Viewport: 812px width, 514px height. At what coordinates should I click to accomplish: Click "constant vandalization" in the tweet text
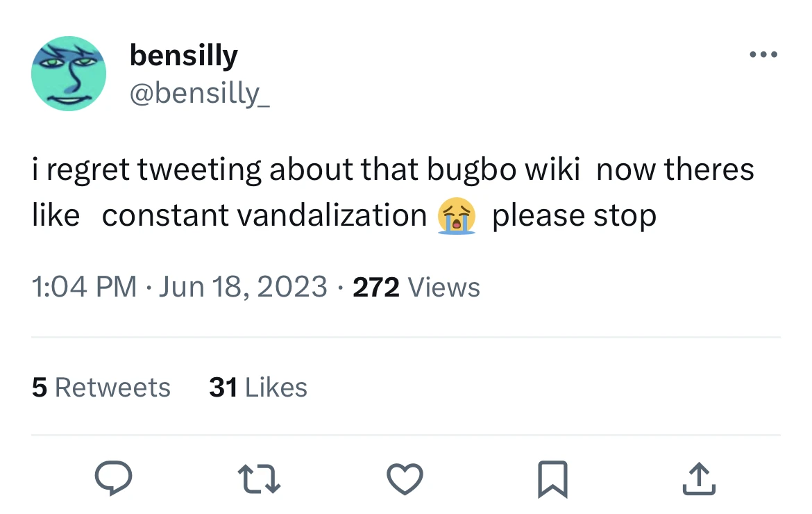(x=264, y=216)
